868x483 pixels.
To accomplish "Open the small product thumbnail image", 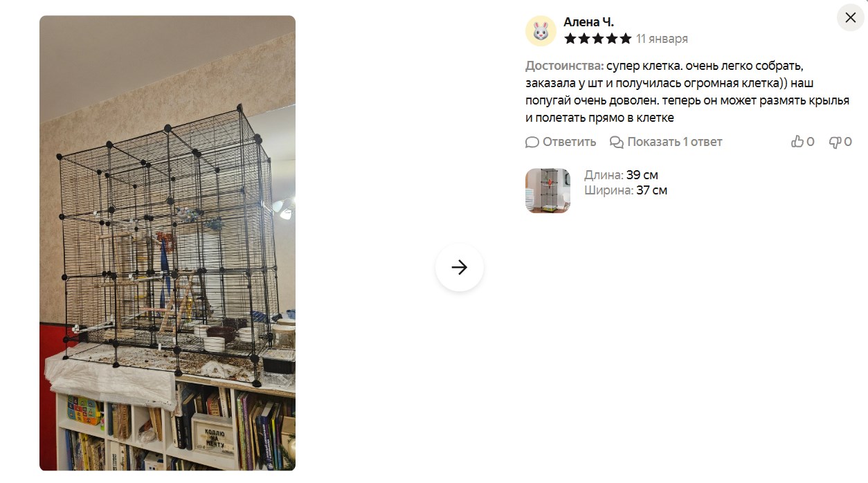I will [548, 190].
